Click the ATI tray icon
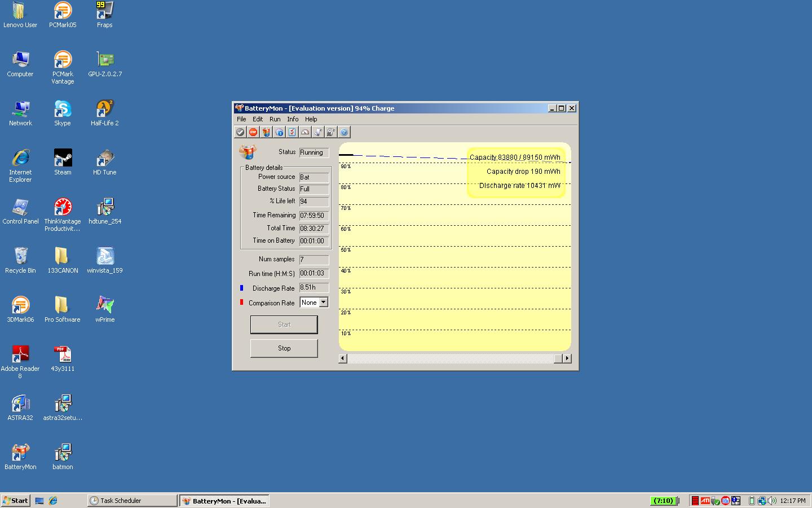The image size is (812, 508). tap(705, 501)
